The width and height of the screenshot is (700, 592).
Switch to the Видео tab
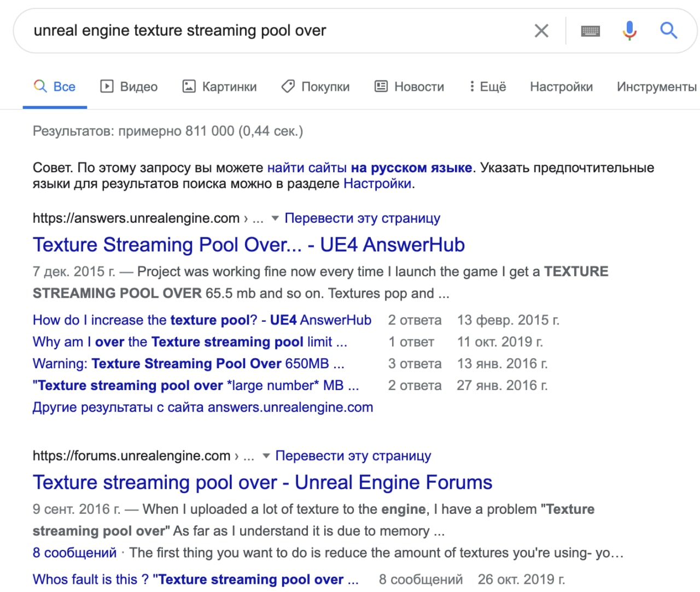pos(129,86)
